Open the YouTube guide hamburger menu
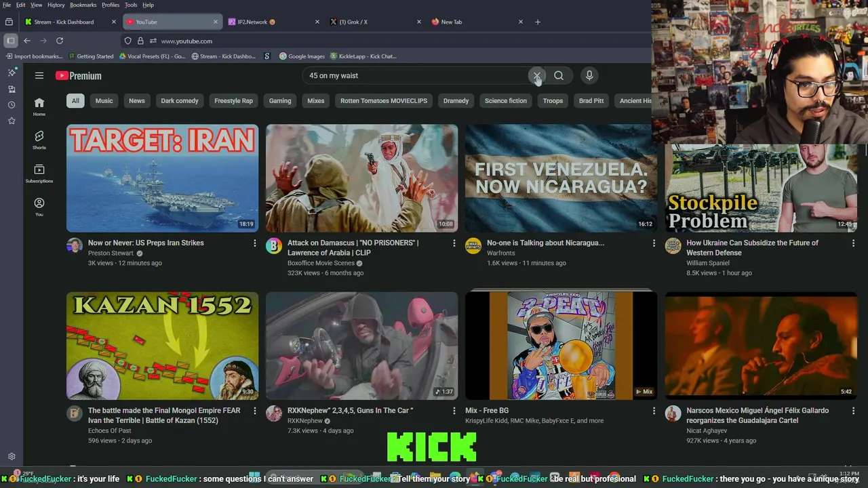Image resolution: width=868 pixels, height=488 pixels. click(39, 76)
